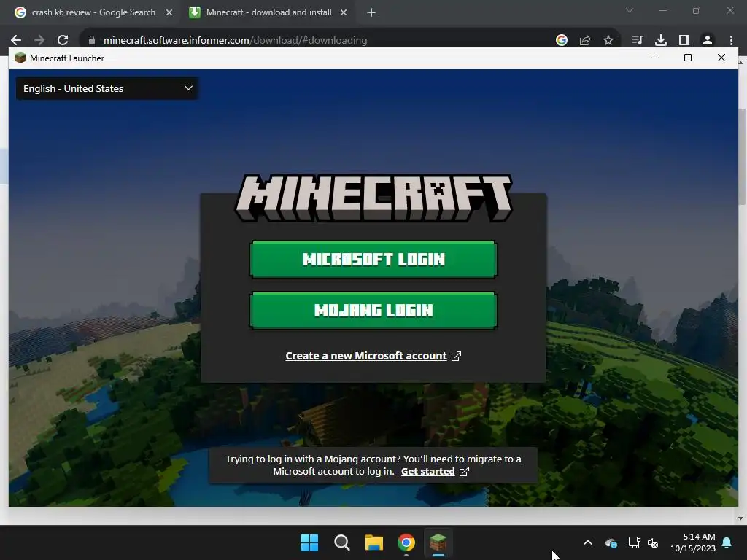The width and height of the screenshot is (747, 560).
Task: Share this page icon in Chrome
Action: [585, 40]
